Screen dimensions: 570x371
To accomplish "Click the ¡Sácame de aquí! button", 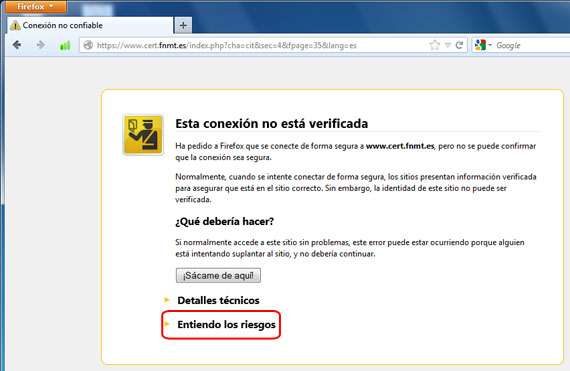I will 218,275.
